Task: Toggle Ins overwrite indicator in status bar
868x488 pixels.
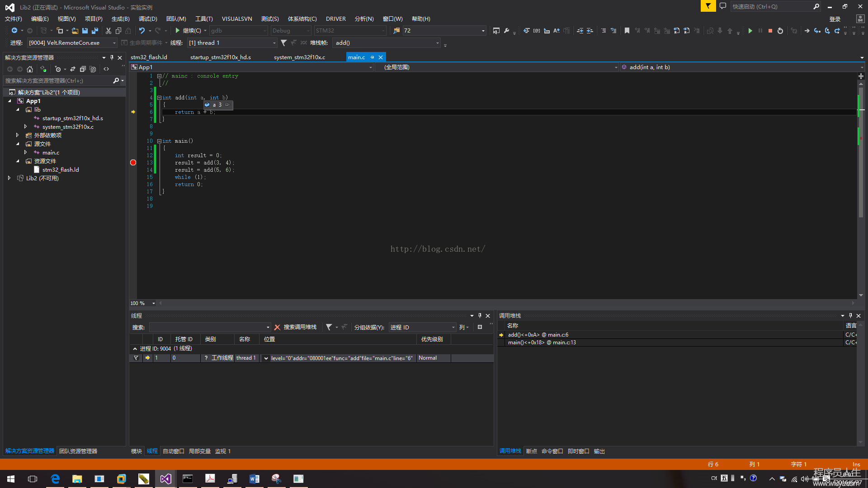Action: tap(856, 464)
